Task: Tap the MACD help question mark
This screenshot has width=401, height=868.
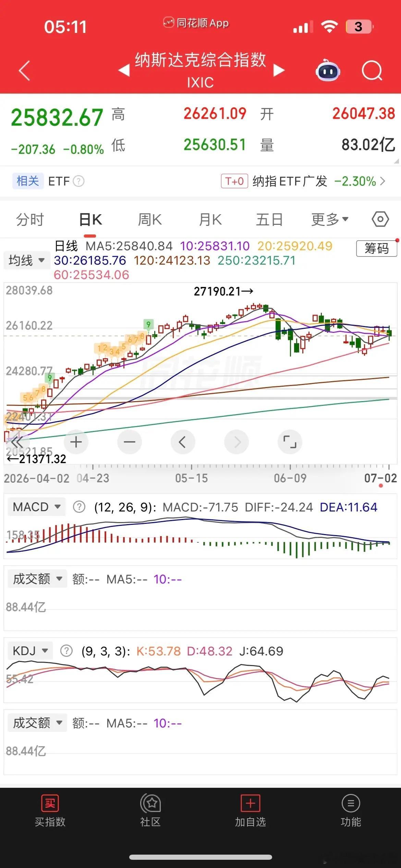Action: (79, 507)
